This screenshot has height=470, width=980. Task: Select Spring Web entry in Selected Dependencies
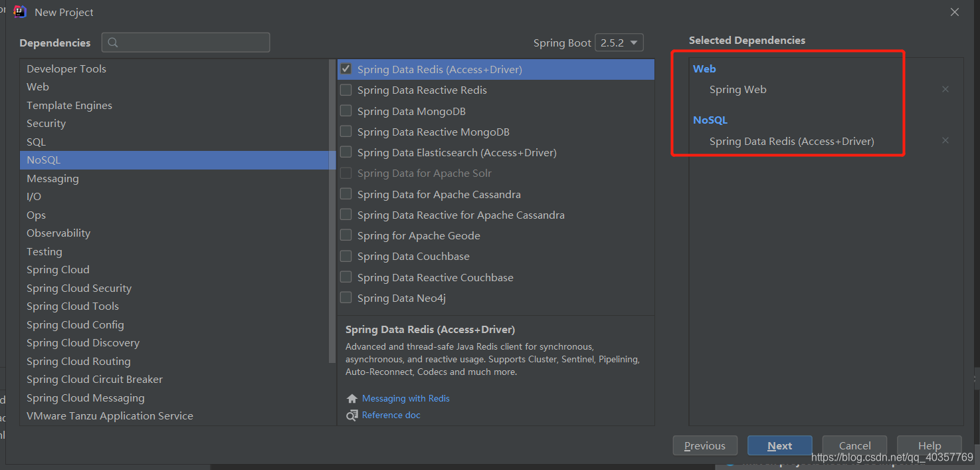(x=738, y=89)
